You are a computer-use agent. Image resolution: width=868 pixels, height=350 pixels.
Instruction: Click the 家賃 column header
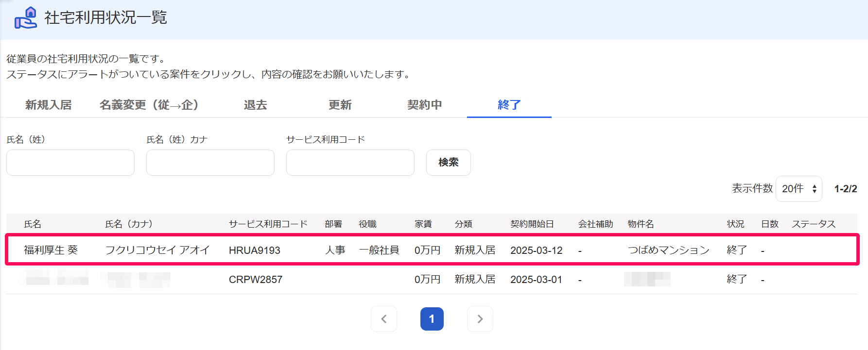(423, 224)
